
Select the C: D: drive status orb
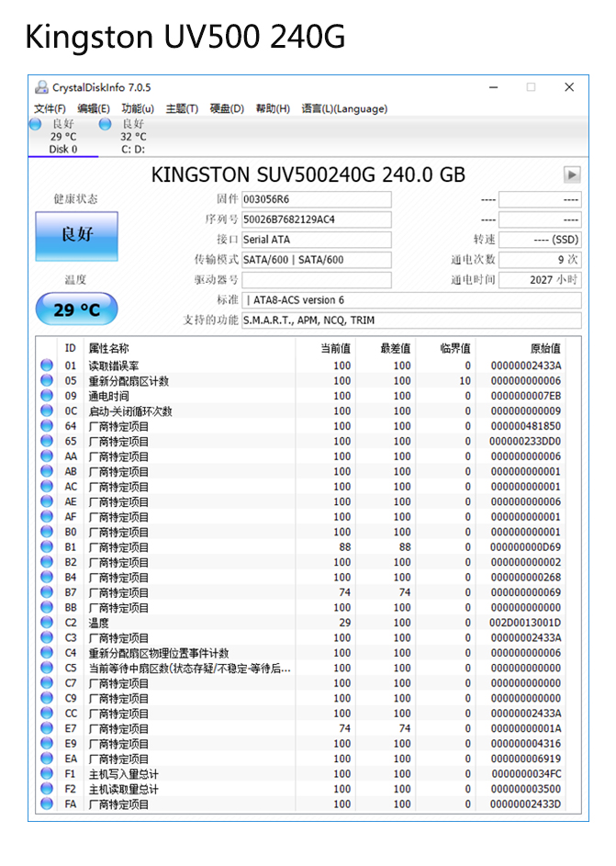(x=105, y=124)
